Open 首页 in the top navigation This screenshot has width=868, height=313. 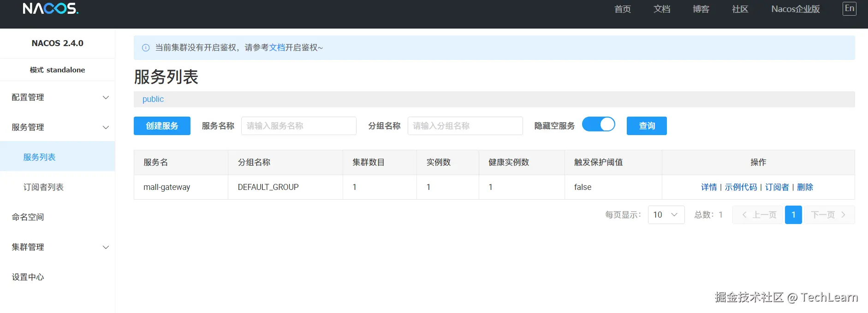623,9
